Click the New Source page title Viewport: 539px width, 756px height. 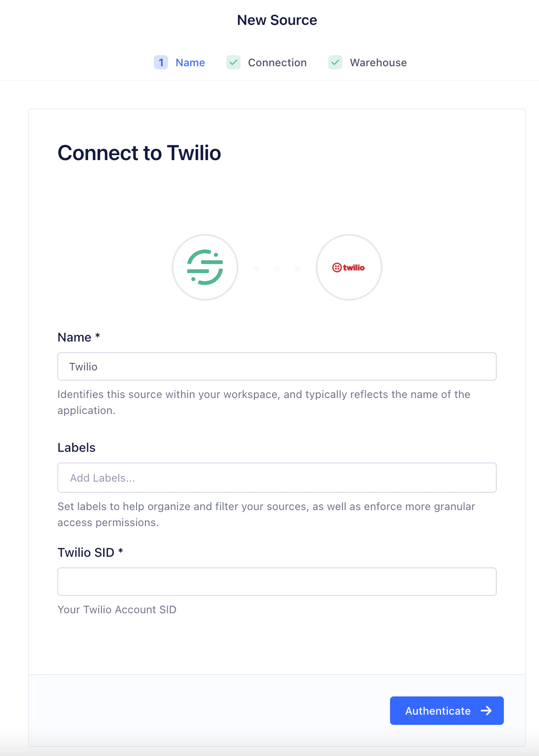click(x=277, y=20)
